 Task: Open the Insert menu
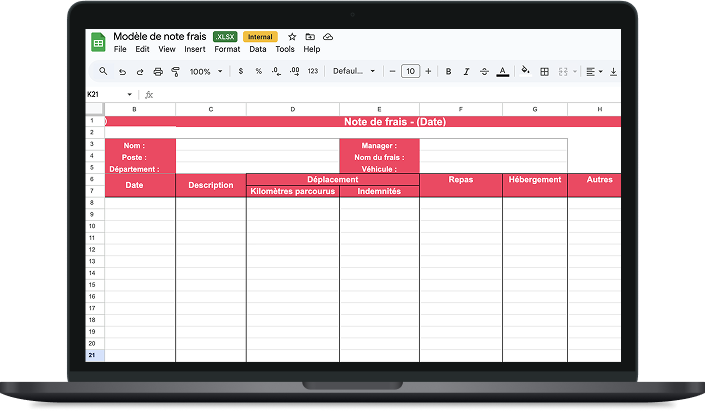click(195, 49)
